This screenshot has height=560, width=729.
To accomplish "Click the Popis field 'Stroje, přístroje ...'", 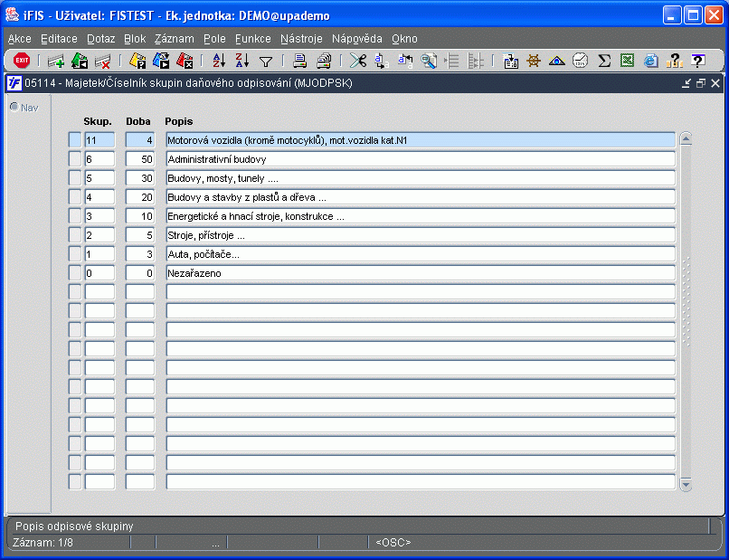I will click(x=421, y=235).
